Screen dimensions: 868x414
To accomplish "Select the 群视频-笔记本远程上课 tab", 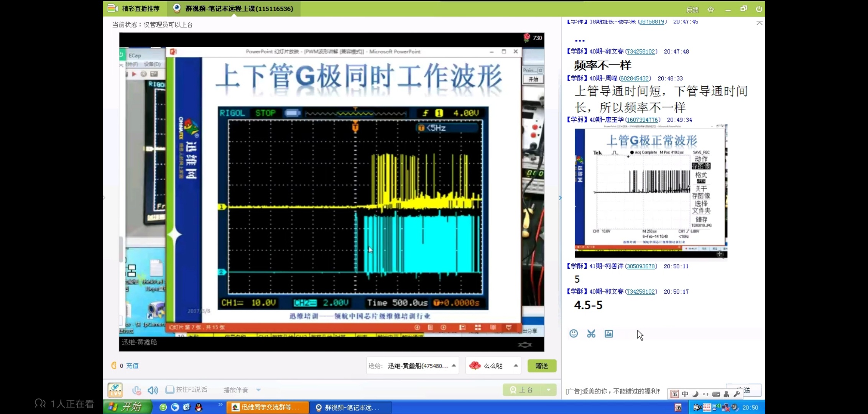I will [x=234, y=8].
